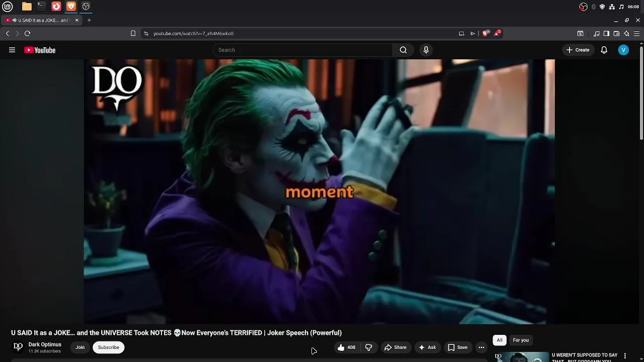Open the shield security tray icon

(x=602, y=7)
